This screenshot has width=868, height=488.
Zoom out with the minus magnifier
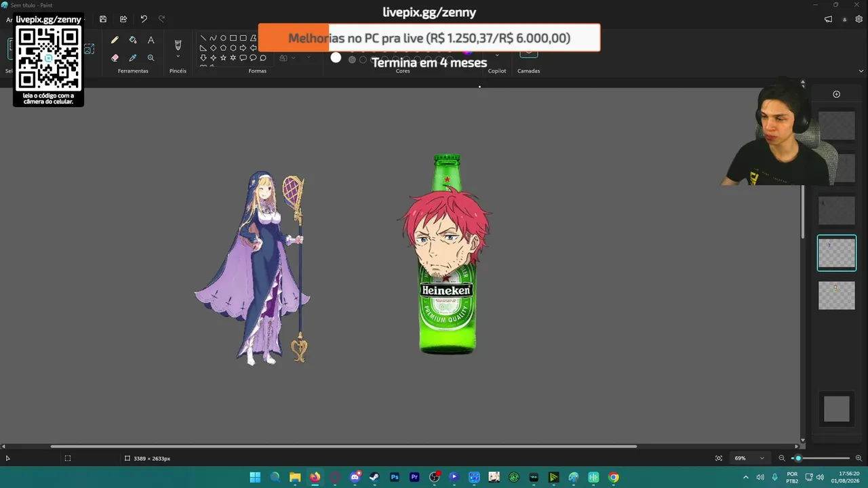782,458
